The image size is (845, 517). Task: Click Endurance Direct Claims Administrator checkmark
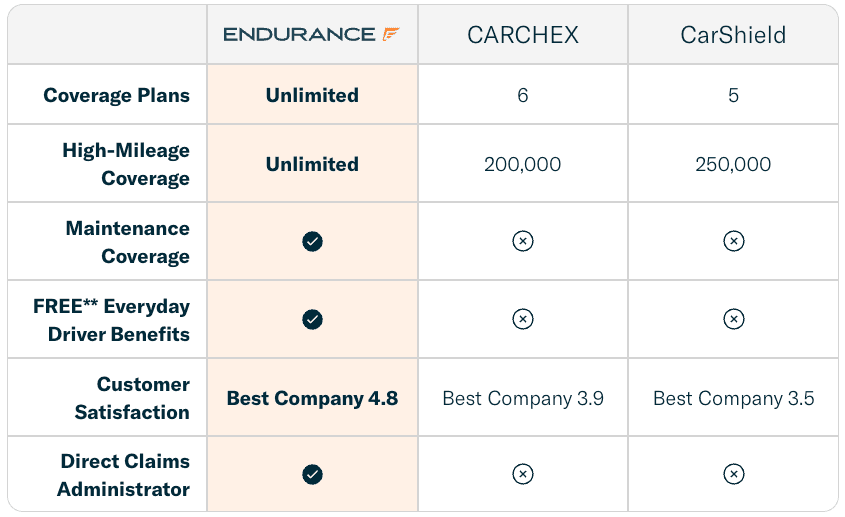[313, 474]
